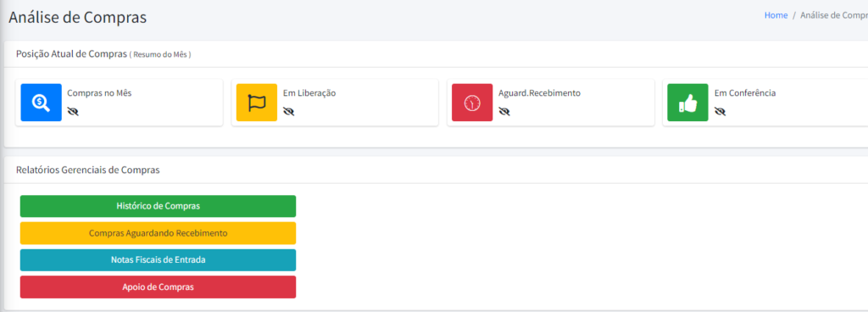The height and width of the screenshot is (312, 868).
Task: Click the Posição Atual de Compras header
Action: (71, 54)
